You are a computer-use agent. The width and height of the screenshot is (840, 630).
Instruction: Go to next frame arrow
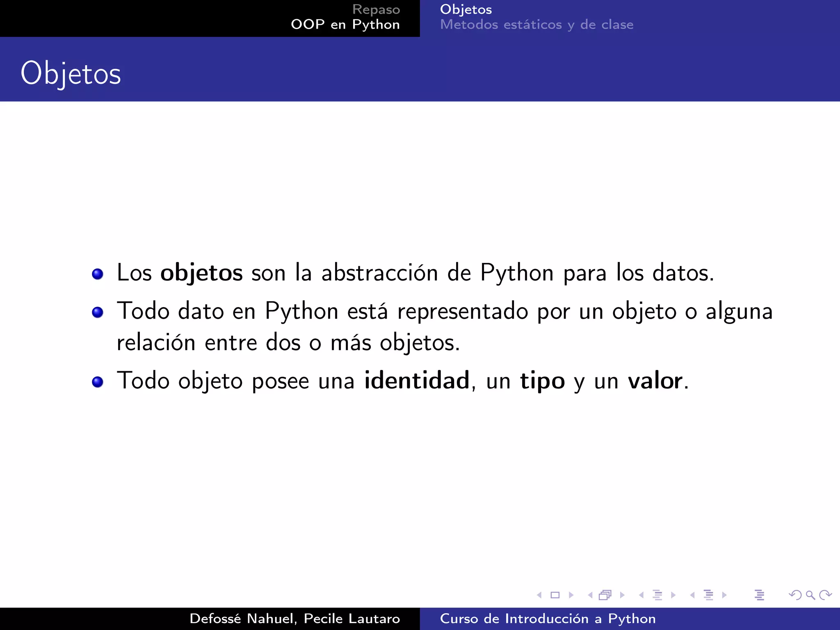[x=622, y=595]
